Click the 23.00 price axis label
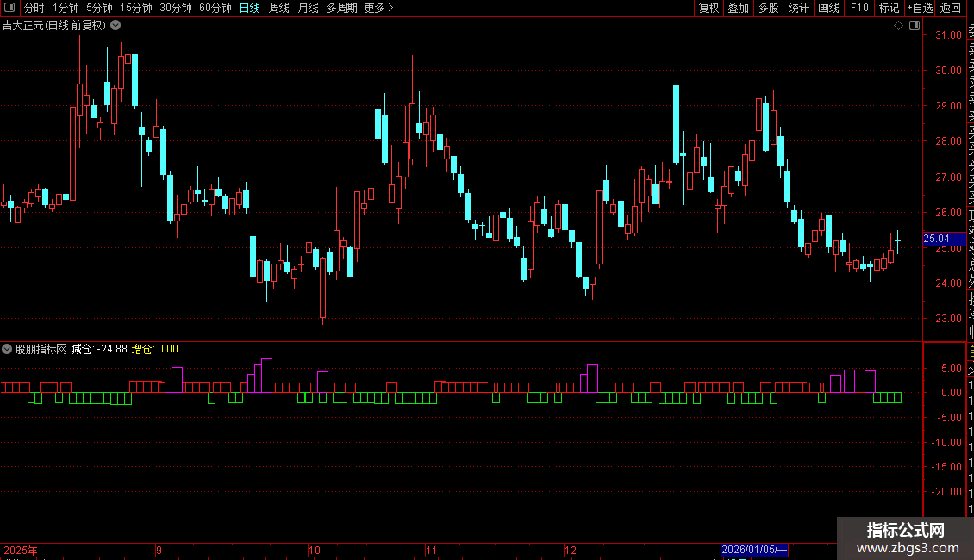The width and height of the screenshot is (974, 560). (948, 319)
